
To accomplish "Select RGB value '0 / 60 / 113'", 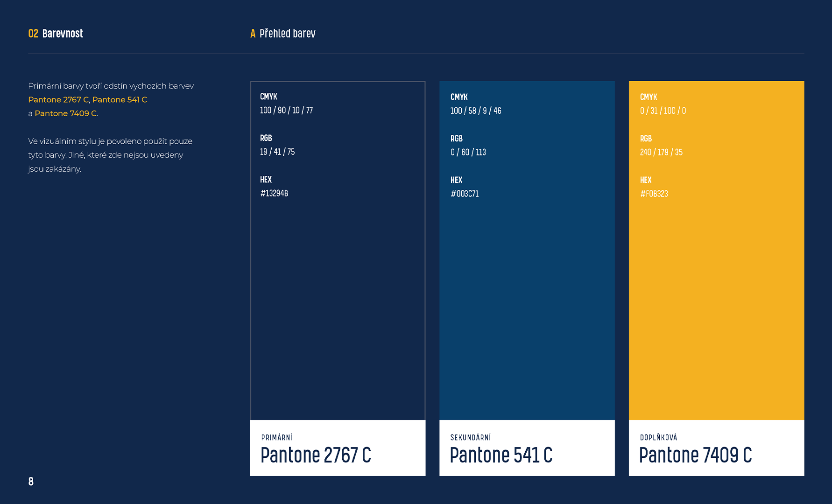I will click(468, 153).
